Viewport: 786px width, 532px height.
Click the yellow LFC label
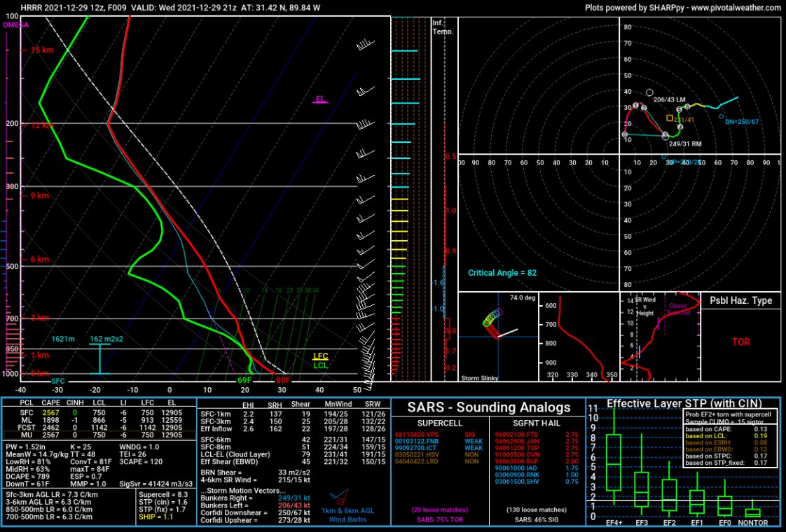click(320, 357)
